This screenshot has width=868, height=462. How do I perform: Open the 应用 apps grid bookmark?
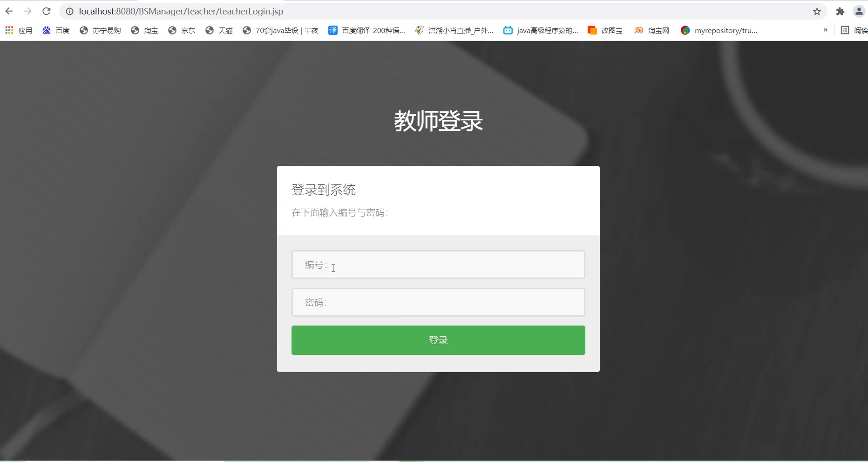pyautogui.click(x=19, y=30)
